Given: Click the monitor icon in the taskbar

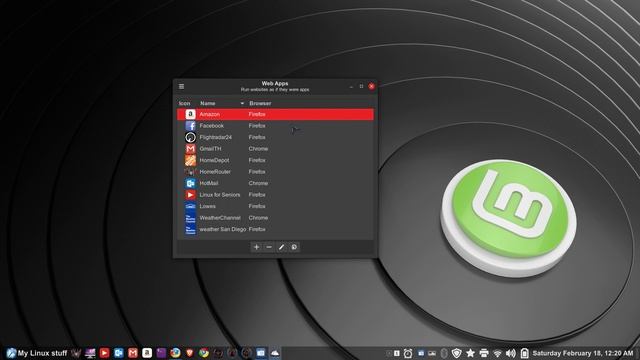Looking at the screenshot, I should [90, 353].
